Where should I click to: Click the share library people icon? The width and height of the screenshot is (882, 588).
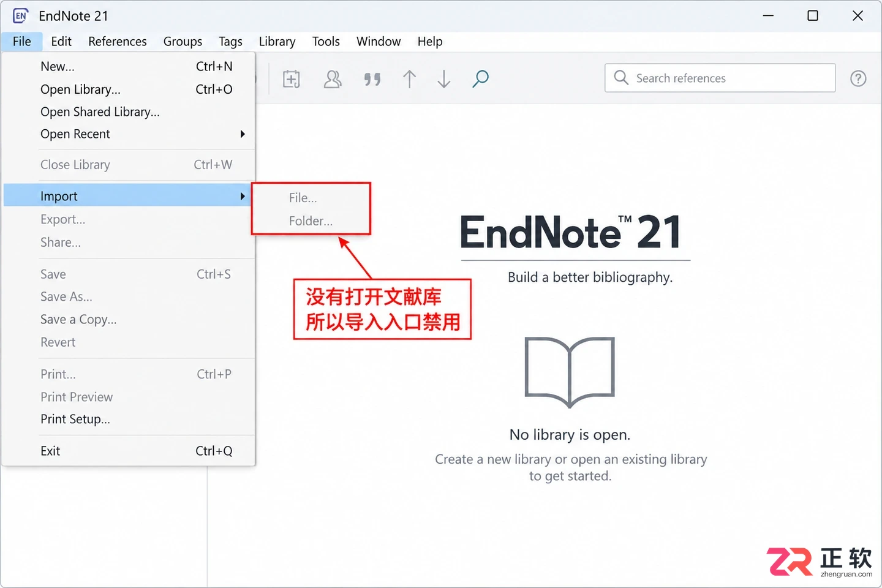333,79
